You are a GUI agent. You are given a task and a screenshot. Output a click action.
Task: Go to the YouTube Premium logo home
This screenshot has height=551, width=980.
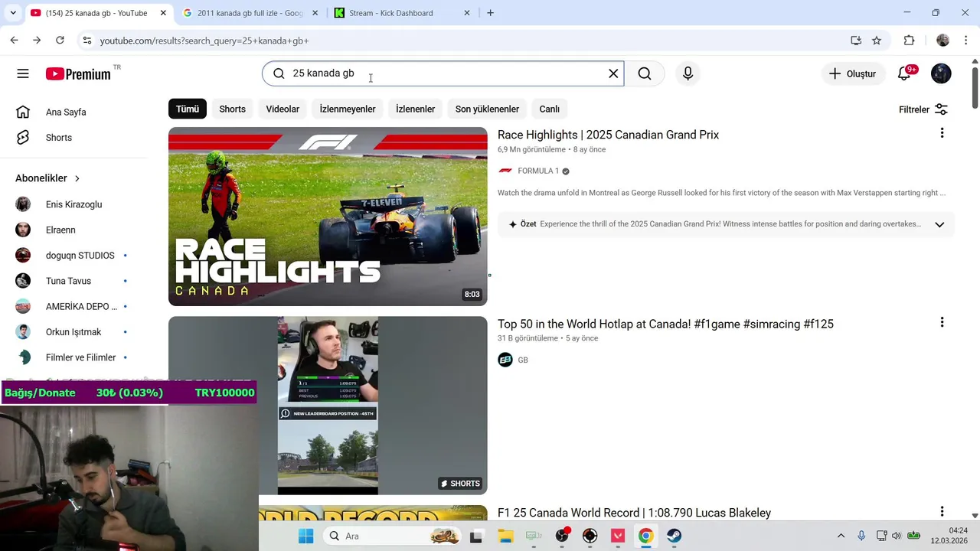click(78, 73)
